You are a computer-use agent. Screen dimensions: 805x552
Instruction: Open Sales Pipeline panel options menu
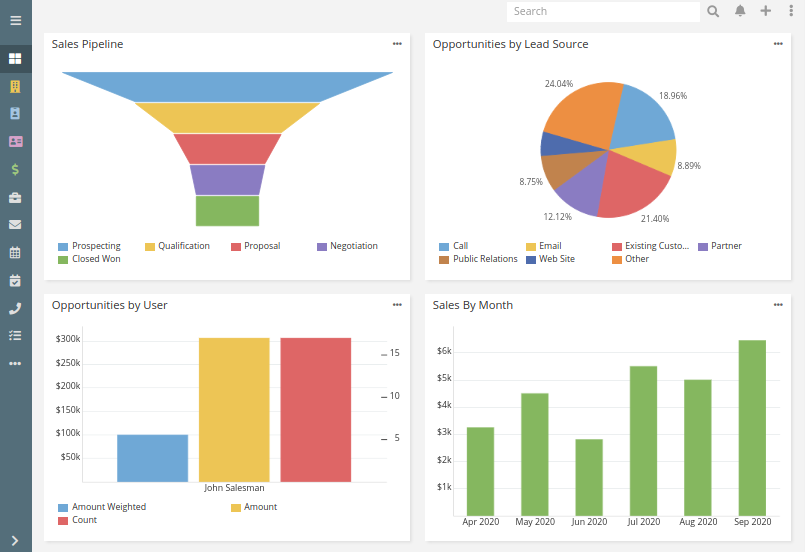(397, 44)
